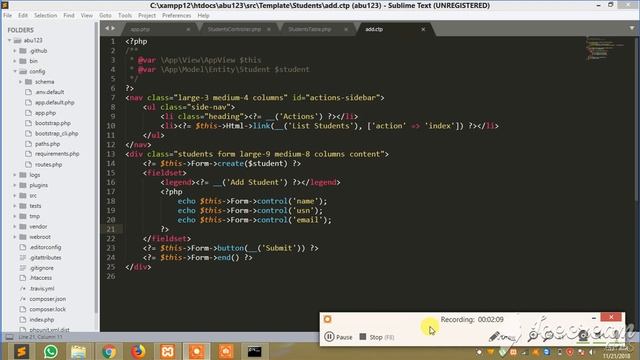Expand the tests folder
The height and width of the screenshot is (360, 640).
click(x=15, y=206)
